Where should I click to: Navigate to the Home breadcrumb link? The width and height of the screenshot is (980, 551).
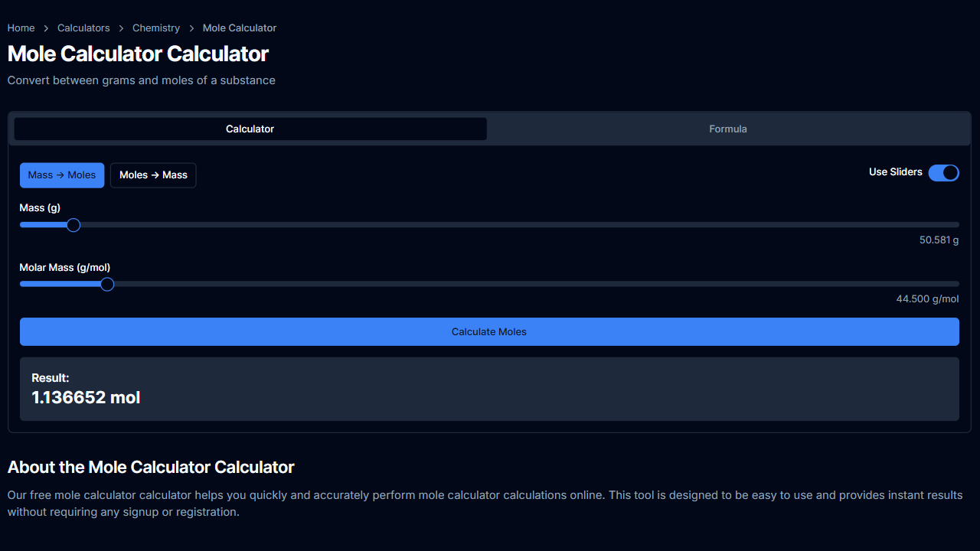point(21,28)
